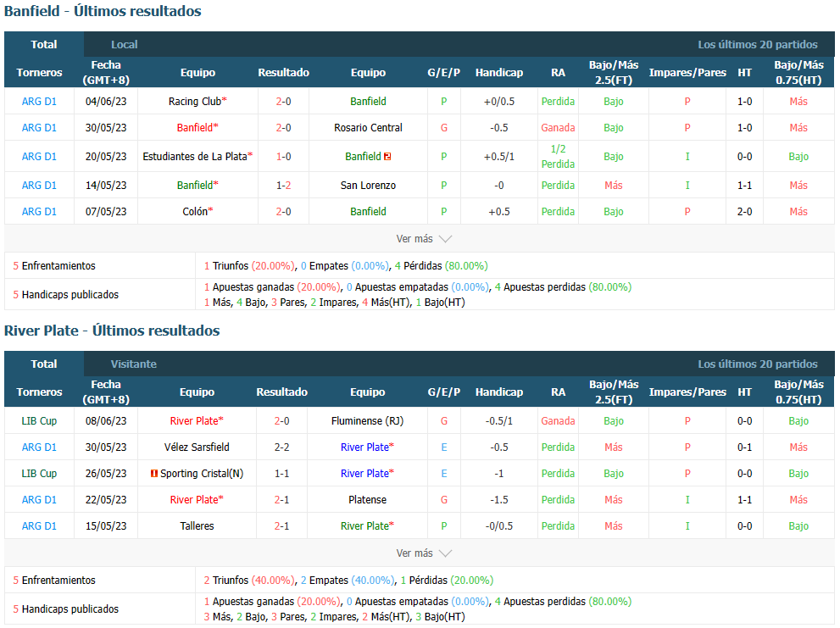The height and width of the screenshot is (628, 840).
Task: Click the Colón team name
Action: tap(195, 212)
